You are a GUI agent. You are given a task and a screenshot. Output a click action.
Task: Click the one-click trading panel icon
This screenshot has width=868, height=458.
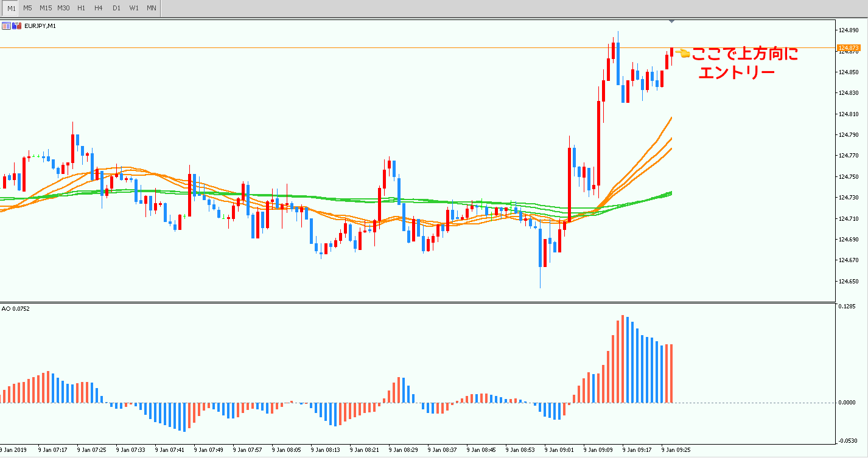[16, 26]
